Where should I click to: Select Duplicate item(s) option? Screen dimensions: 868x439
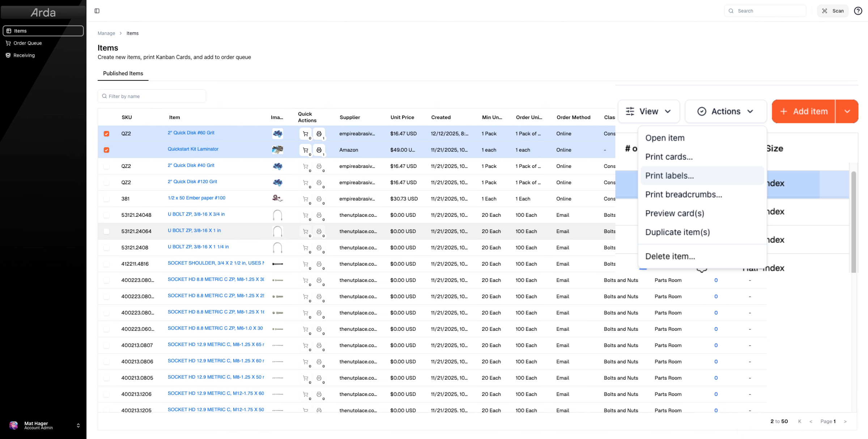coord(702,232)
